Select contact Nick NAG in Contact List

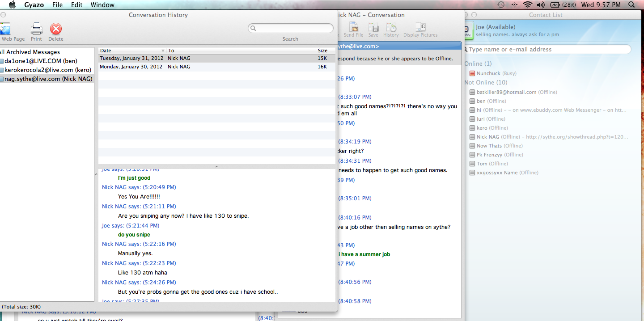tap(549, 137)
